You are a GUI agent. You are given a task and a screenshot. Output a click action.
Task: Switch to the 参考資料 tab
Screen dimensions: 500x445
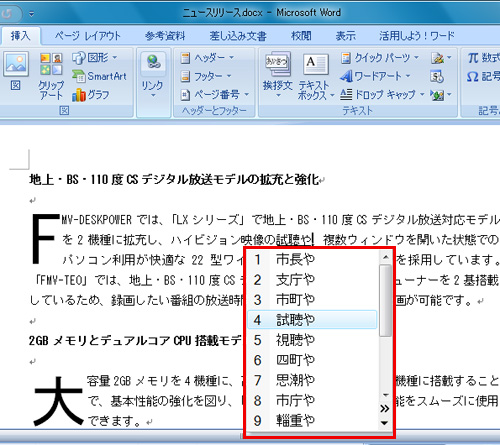(165, 36)
